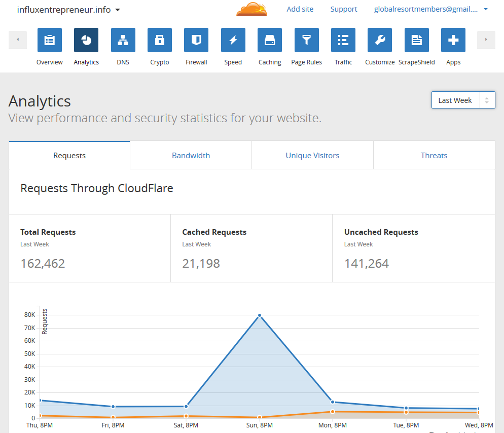
Task: Click the Thu, 8PM x-axis label
Action: (40, 425)
